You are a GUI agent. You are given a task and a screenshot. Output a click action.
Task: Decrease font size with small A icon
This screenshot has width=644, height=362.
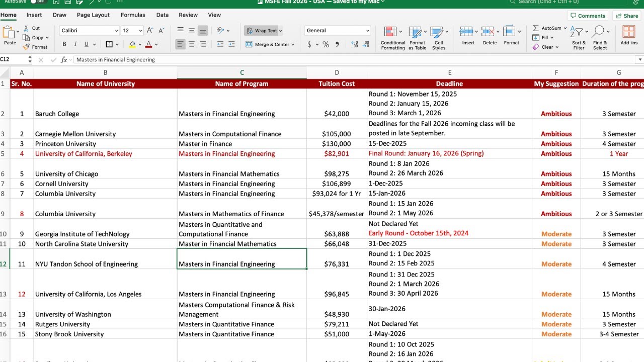click(162, 31)
